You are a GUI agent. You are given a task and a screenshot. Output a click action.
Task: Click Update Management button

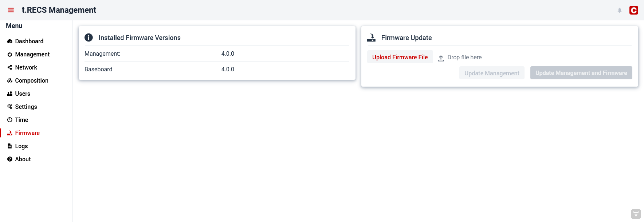click(492, 73)
